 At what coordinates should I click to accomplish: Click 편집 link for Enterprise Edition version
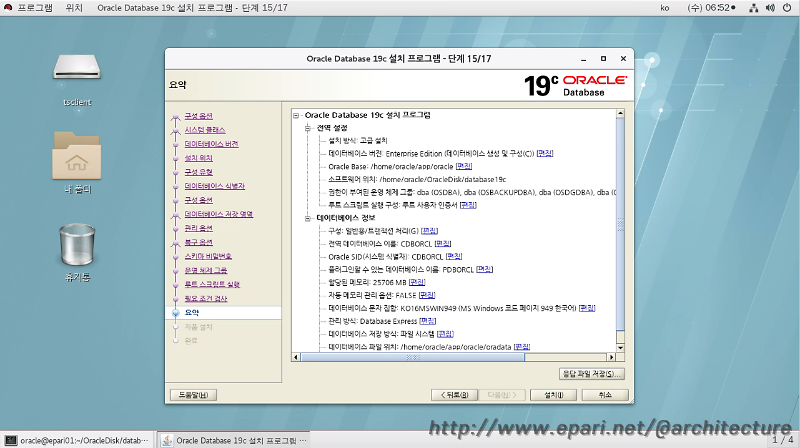coord(545,154)
